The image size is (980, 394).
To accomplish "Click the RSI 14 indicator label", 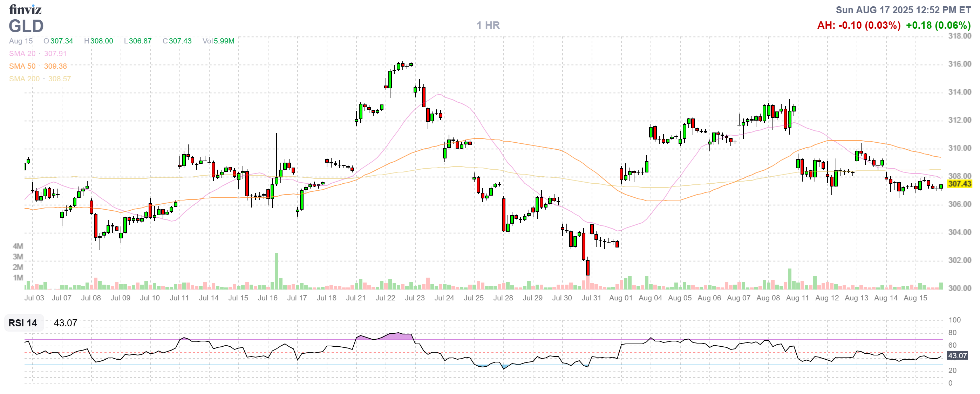I will [23, 323].
